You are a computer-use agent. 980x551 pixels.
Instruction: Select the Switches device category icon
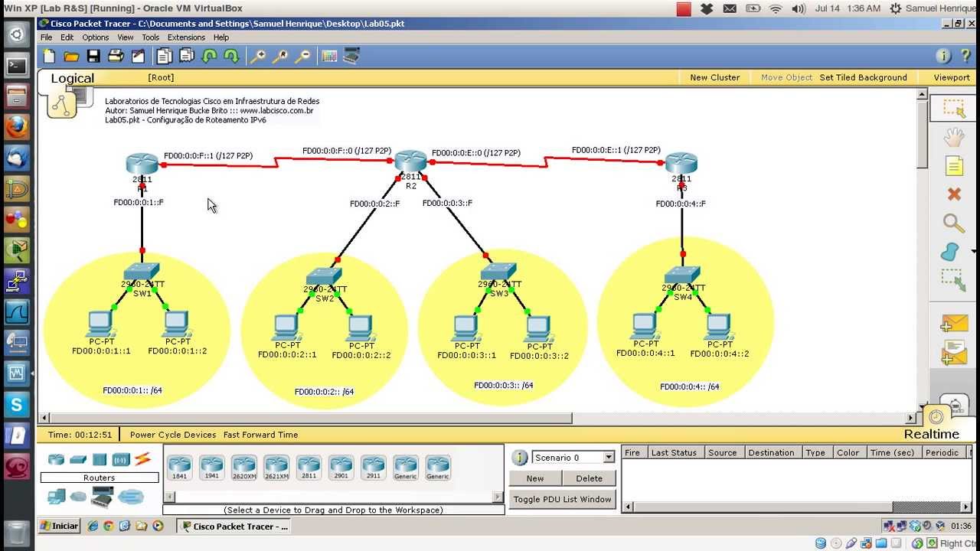[78, 459]
